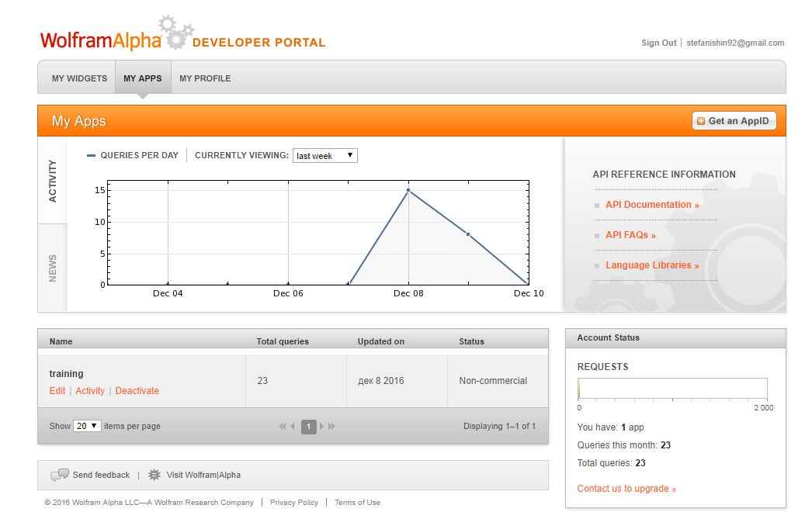812x512 pixels.
Task: Click the Non-commercial status cell
Action: click(x=493, y=381)
